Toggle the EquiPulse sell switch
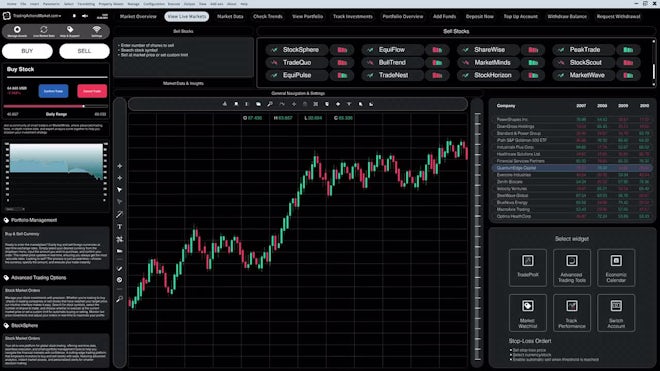Screen dimensions: 660x371 click(342, 75)
